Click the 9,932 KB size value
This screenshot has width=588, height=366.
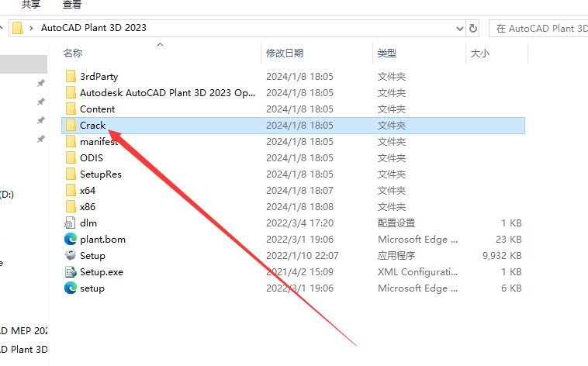502,256
